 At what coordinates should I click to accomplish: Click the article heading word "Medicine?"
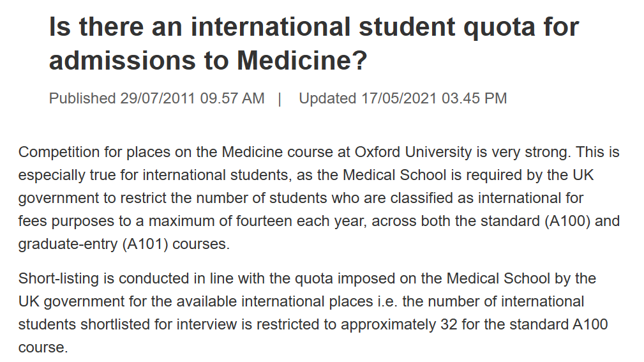pos(302,61)
